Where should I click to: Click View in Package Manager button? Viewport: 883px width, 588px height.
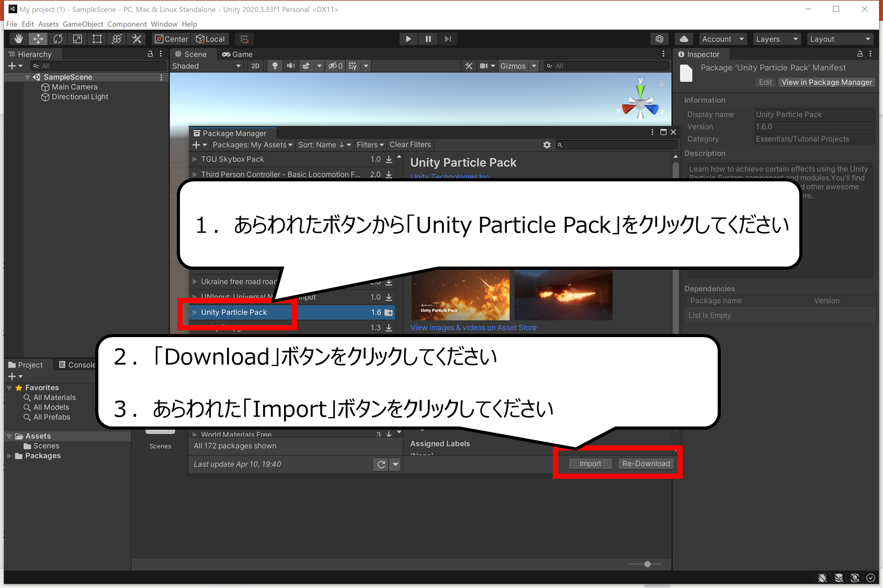pyautogui.click(x=827, y=82)
